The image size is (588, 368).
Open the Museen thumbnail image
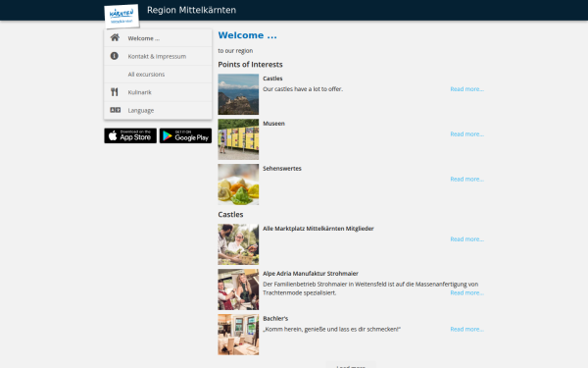pyautogui.click(x=238, y=139)
